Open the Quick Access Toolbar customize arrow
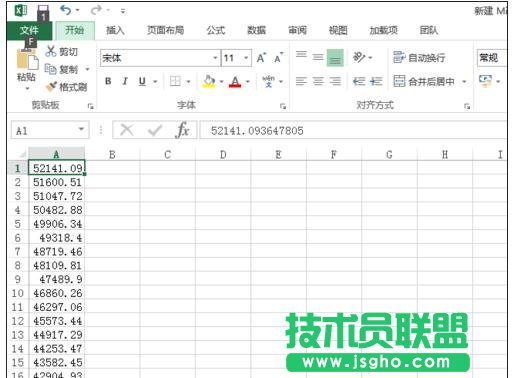 tap(123, 11)
